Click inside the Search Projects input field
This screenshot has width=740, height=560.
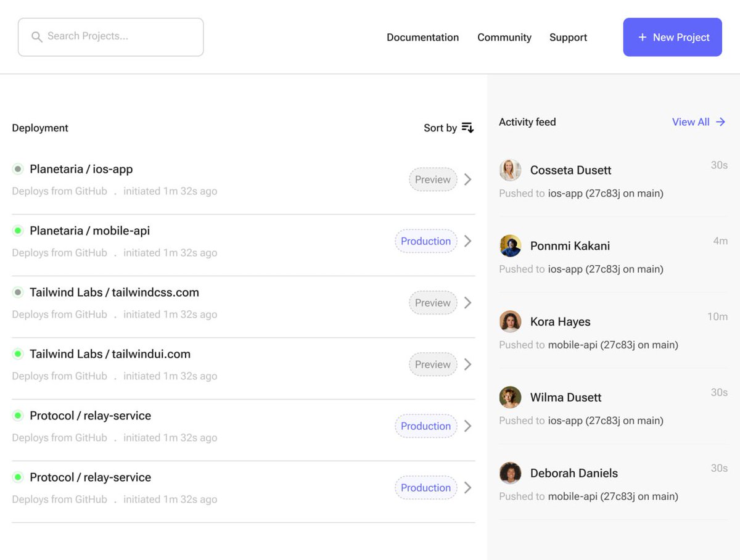[x=111, y=37]
